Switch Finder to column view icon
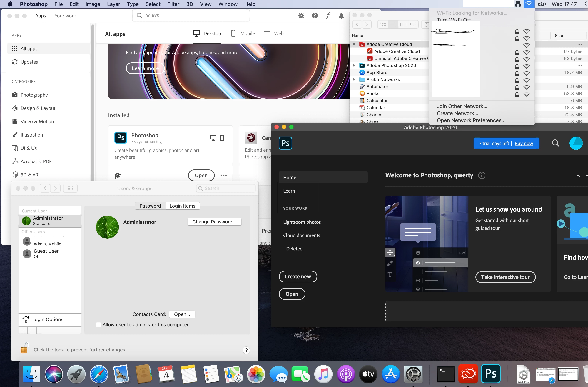Viewport: 588px width, 387px height. point(403,24)
